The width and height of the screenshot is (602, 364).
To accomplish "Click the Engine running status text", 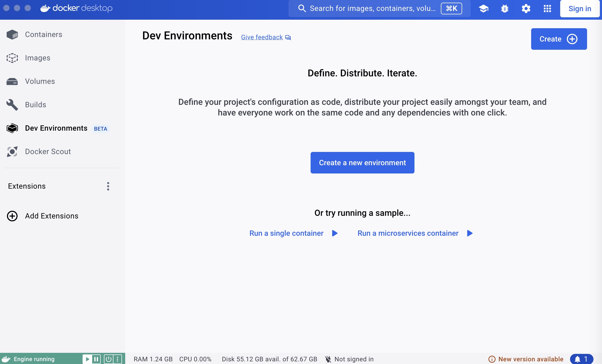I will (x=34, y=359).
